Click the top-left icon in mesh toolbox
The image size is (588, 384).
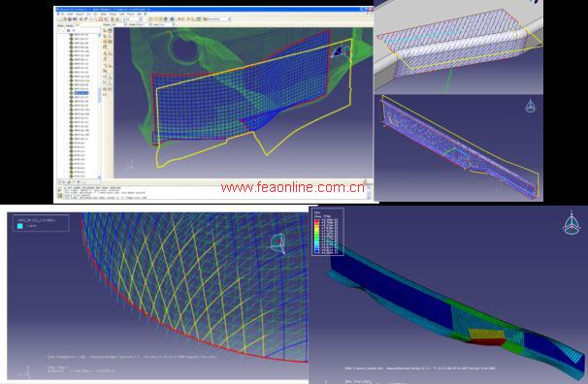click(x=106, y=30)
